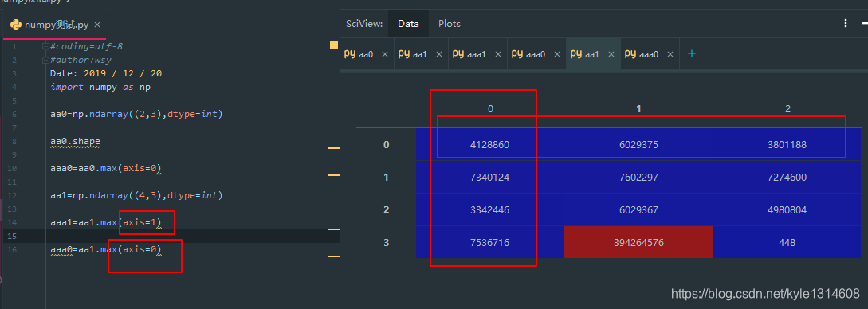Switch to the Plots tab in SciView
The height and width of the screenshot is (309, 868).
pyautogui.click(x=450, y=24)
